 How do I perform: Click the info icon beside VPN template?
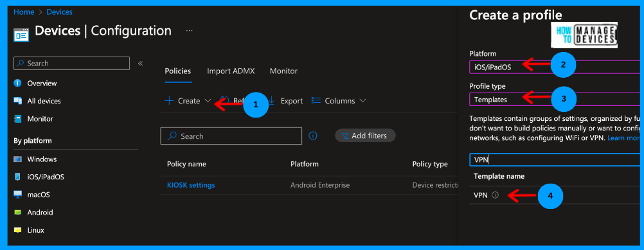click(x=495, y=195)
